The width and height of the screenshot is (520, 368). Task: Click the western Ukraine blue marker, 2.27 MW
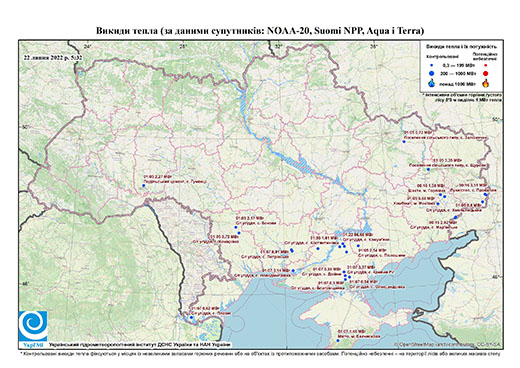tap(144, 186)
